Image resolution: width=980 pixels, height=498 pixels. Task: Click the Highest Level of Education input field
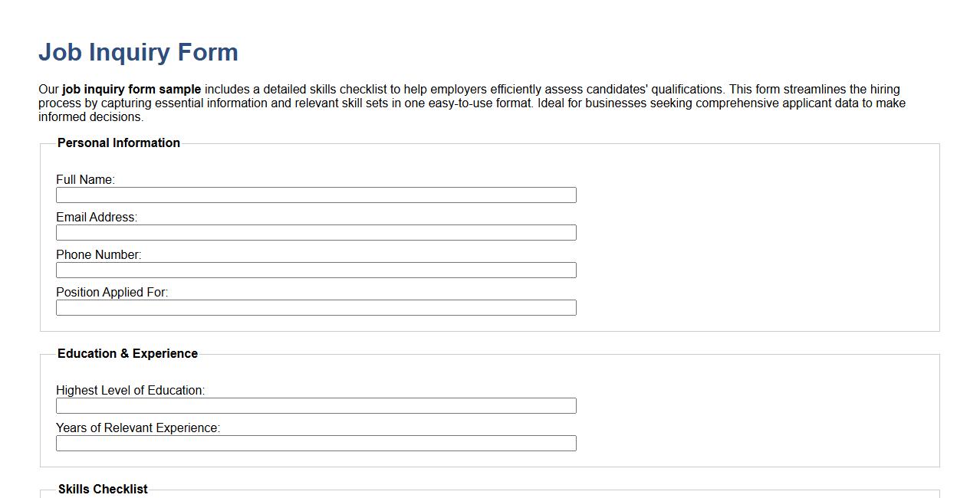pos(315,405)
